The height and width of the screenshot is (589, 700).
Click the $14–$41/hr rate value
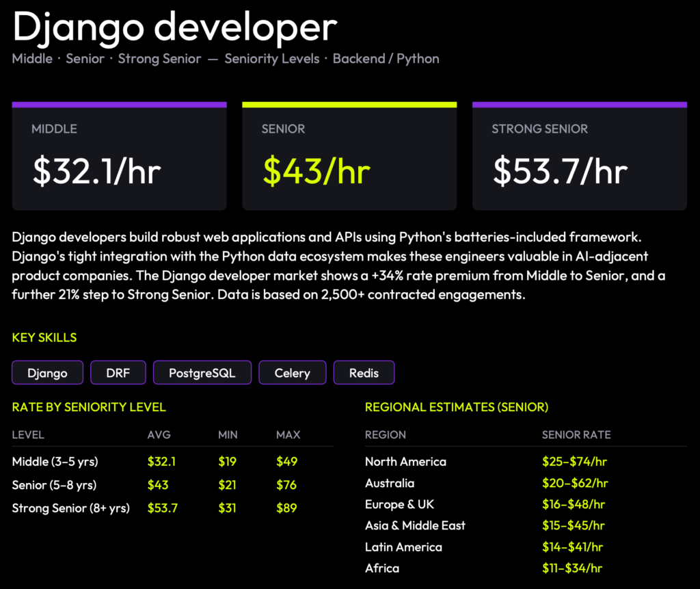click(x=572, y=547)
